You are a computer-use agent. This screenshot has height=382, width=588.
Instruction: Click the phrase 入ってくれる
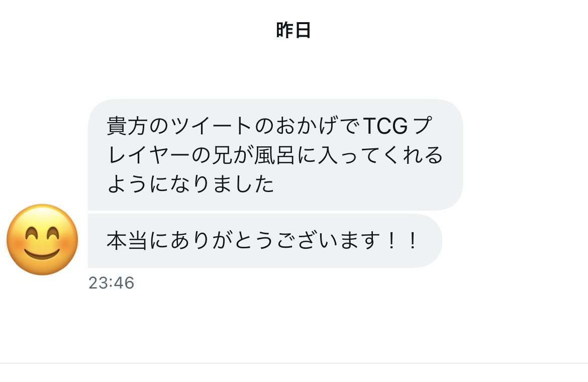(x=380, y=155)
